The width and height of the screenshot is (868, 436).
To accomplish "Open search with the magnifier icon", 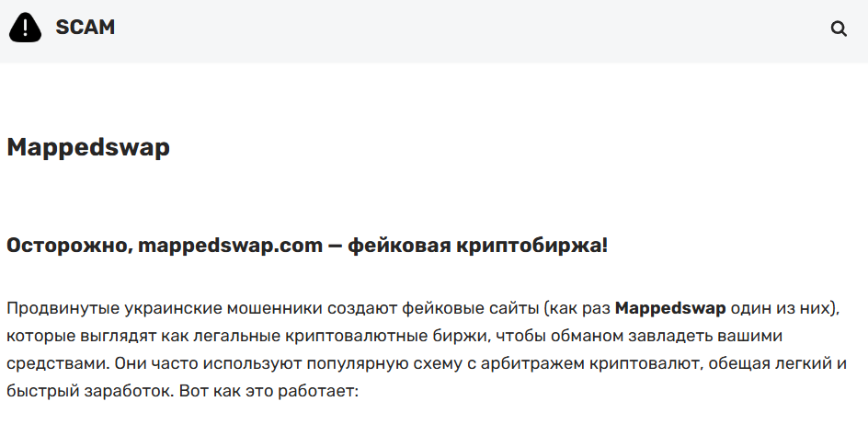I will [839, 29].
